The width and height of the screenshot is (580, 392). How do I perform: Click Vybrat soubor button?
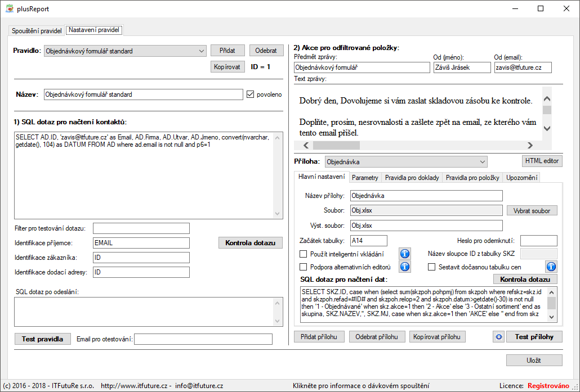click(x=532, y=210)
